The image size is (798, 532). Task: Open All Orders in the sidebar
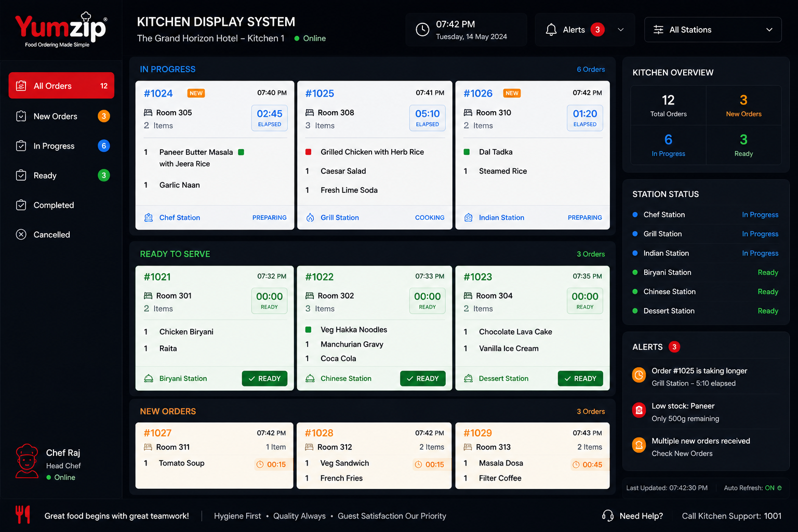(x=61, y=86)
